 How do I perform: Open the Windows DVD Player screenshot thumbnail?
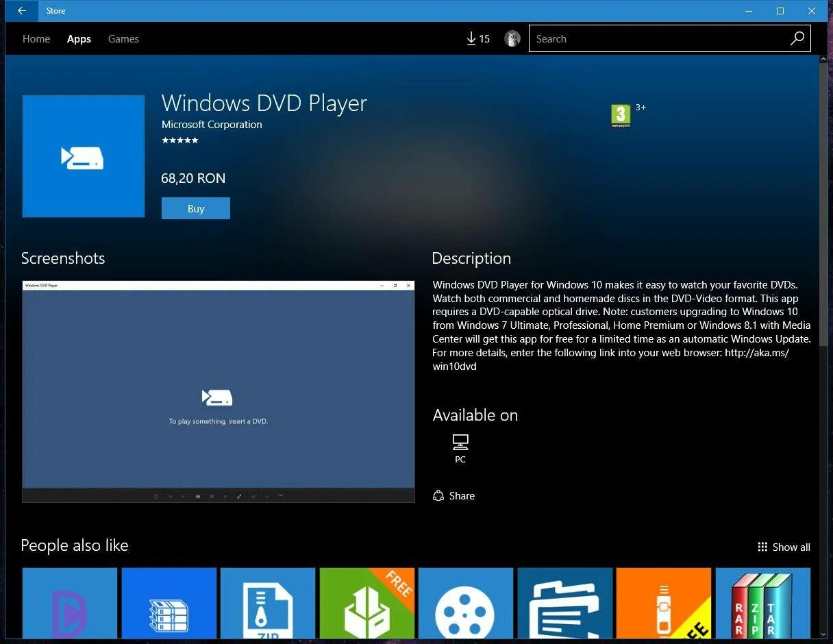[x=219, y=391]
